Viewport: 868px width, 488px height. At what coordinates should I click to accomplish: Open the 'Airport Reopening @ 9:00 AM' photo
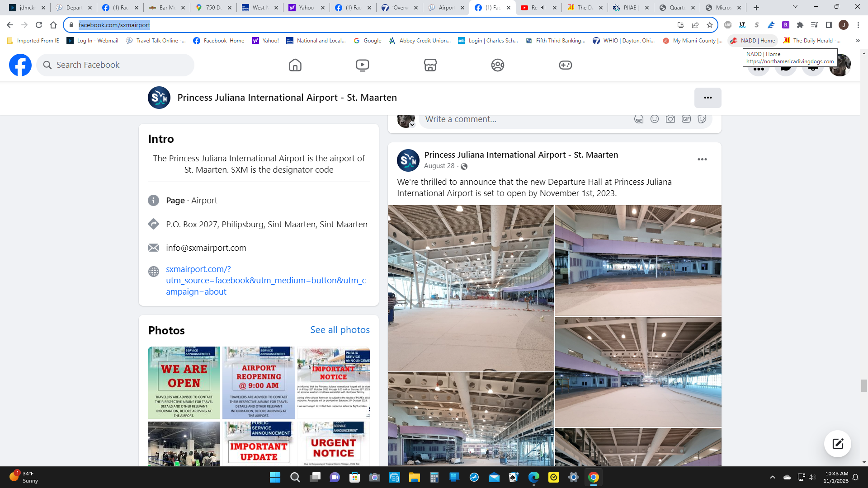[x=259, y=383]
